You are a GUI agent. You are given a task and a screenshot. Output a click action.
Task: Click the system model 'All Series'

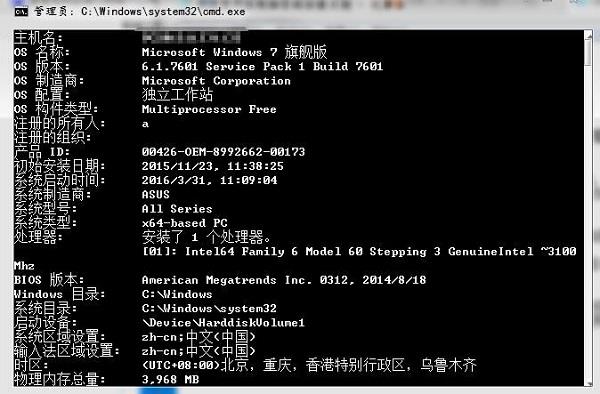coord(177,209)
